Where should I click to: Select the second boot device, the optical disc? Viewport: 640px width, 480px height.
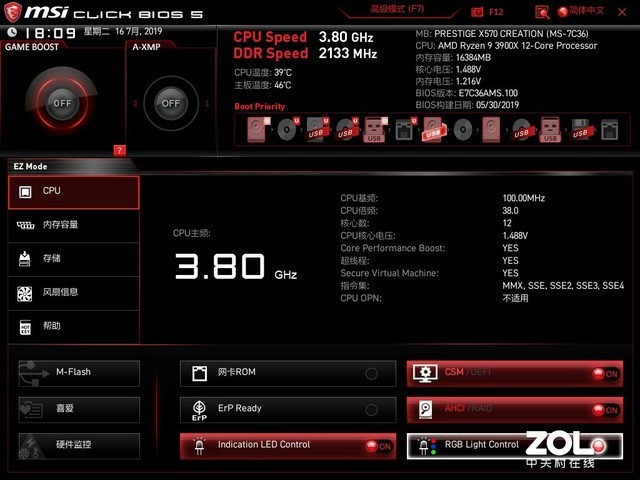pos(287,129)
